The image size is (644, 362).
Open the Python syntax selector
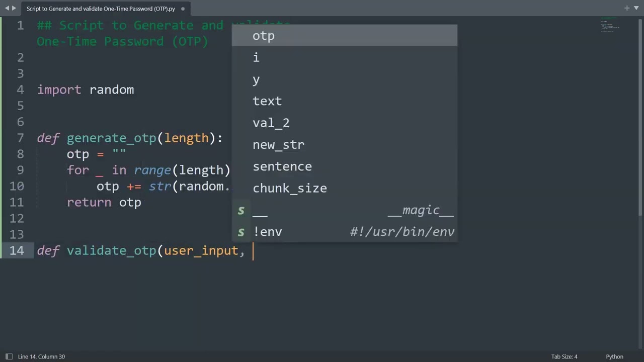point(614,356)
